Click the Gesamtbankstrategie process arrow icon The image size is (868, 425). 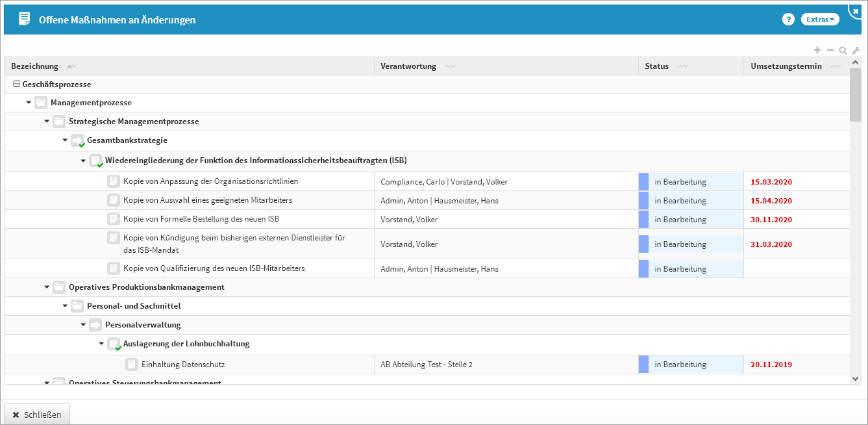(77, 140)
